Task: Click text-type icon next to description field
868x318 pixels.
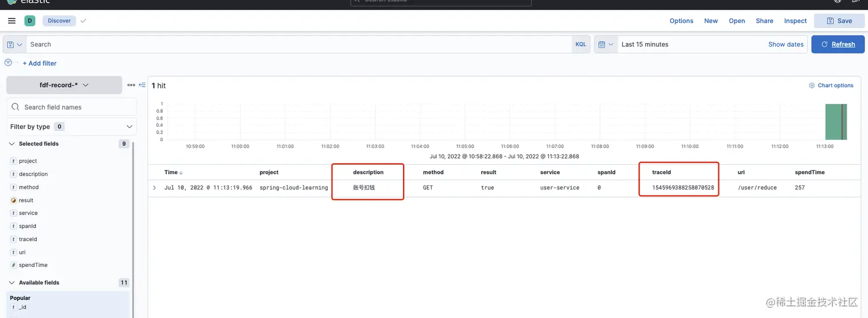Action: [x=14, y=174]
